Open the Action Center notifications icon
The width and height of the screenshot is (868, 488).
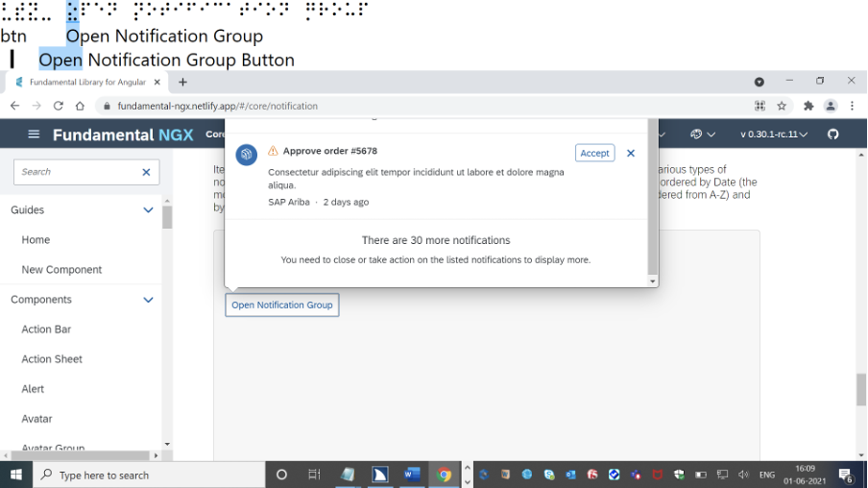(845, 475)
